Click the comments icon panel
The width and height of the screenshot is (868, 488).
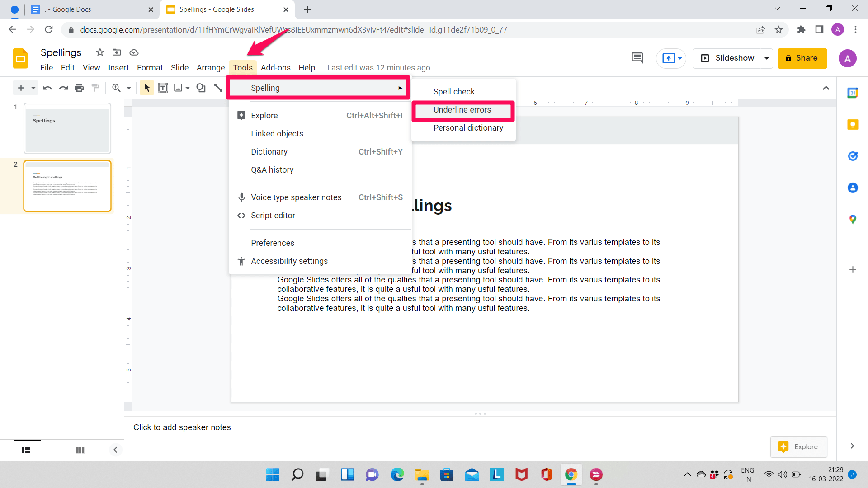(x=637, y=57)
